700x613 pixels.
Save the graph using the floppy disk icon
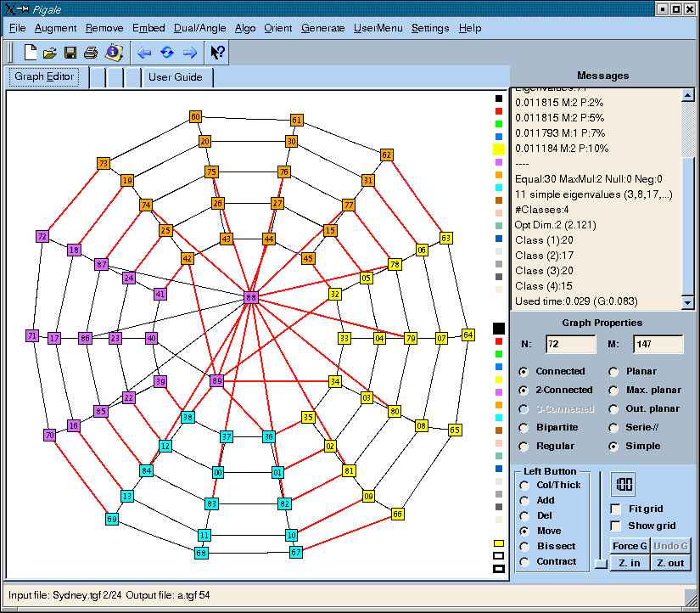[70, 53]
